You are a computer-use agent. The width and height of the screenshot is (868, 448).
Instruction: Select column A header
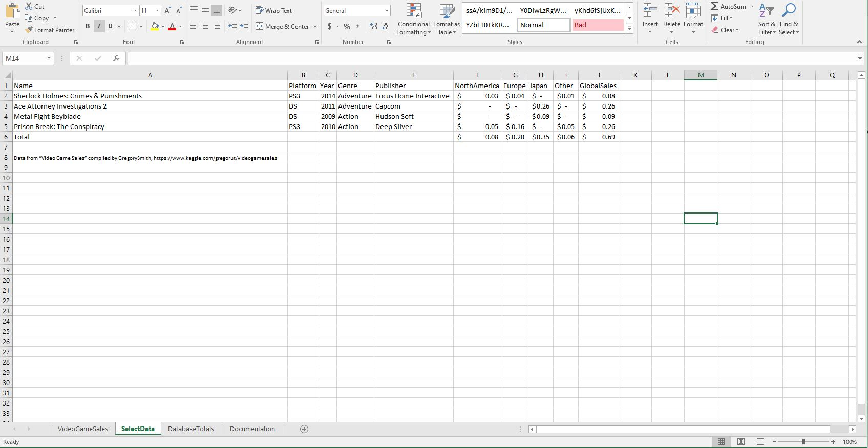click(x=150, y=75)
